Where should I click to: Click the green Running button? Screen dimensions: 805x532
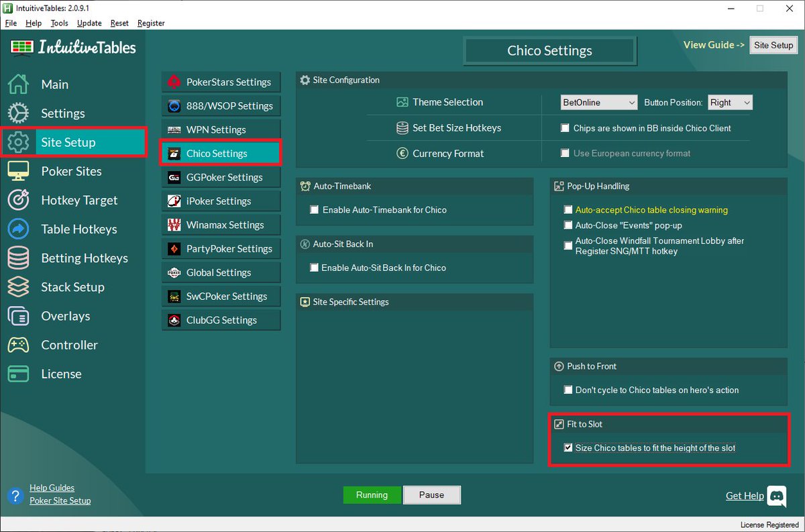point(372,495)
